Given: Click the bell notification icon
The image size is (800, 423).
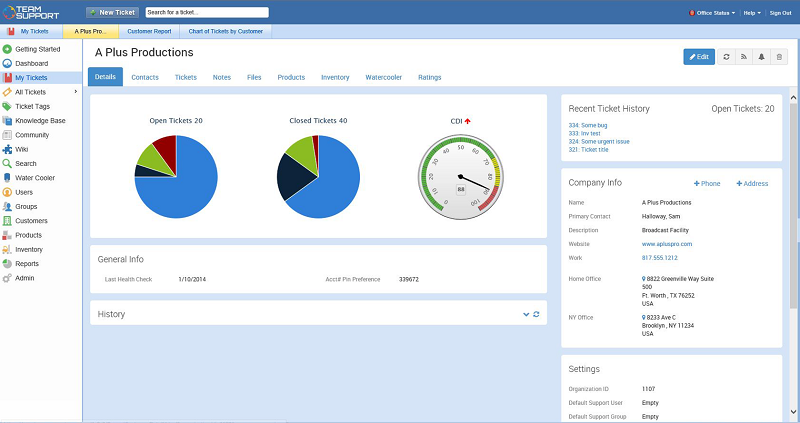Looking at the screenshot, I should pos(762,57).
